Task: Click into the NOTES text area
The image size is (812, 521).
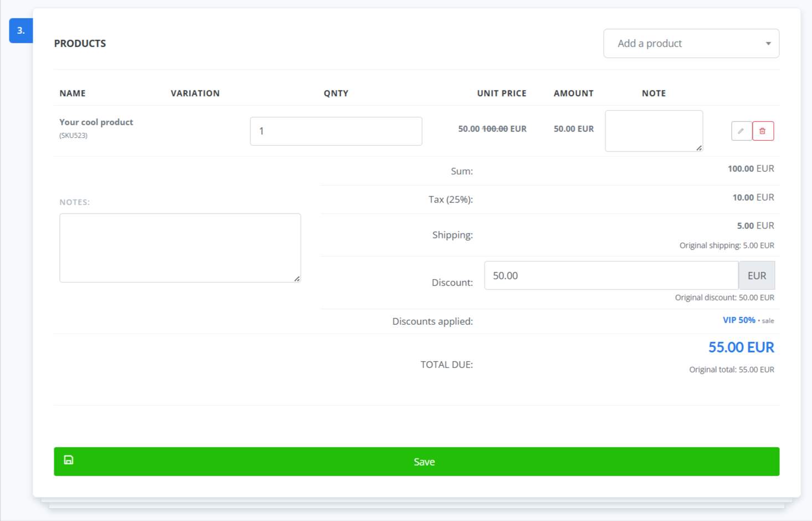Action: click(180, 248)
